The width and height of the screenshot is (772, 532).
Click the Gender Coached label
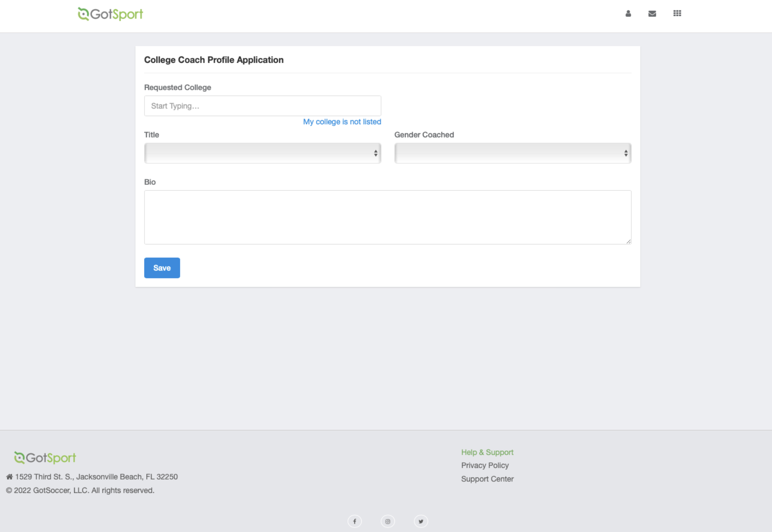click(x=424, y=135)
